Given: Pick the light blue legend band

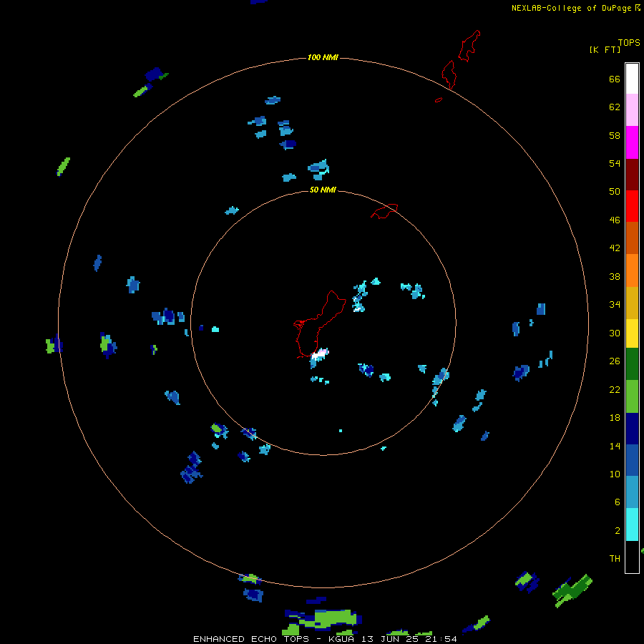Looking at the screenshot, I should pos(632,492).
